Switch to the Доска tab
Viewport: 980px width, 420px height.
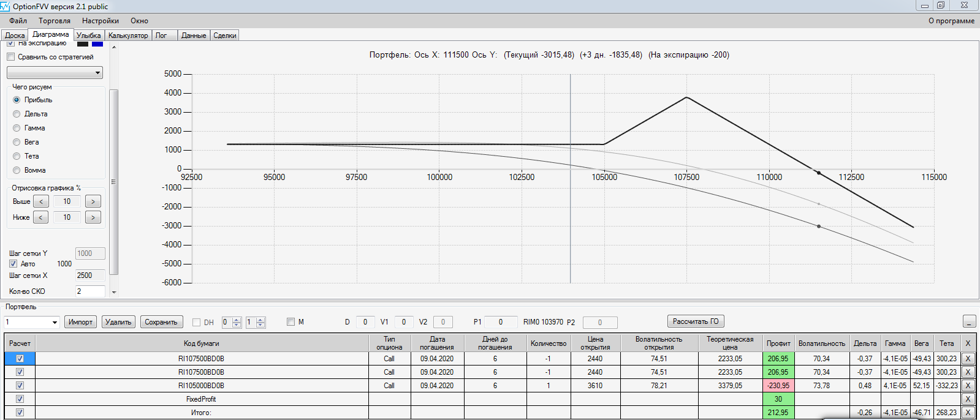(15, 36)
